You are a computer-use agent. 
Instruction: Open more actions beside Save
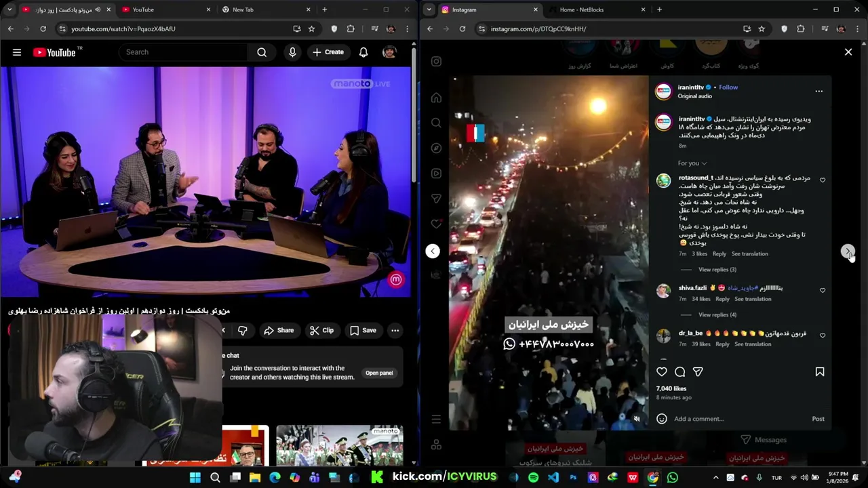(395, 331)
